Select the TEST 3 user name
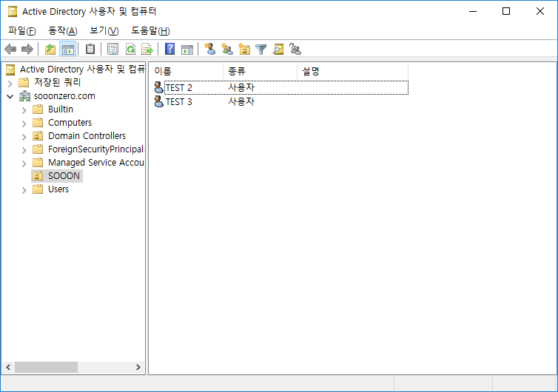Screen dimensions: 558x392 pos(178,102)
